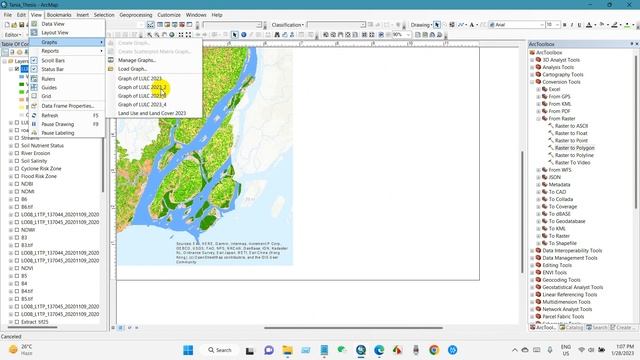Image resolution: width=640 pixels, height=360 pixels.
Task: Choose Manage Graphs menu entry
Action: point(136,60)
